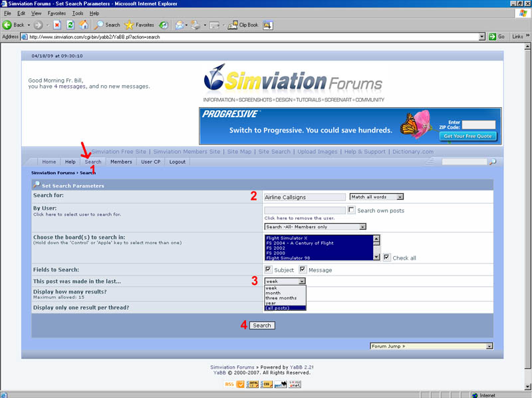The width and height of the screenshot is (532, 398).
Task: Click the green Refresh page icon
Action: (70, 25)
